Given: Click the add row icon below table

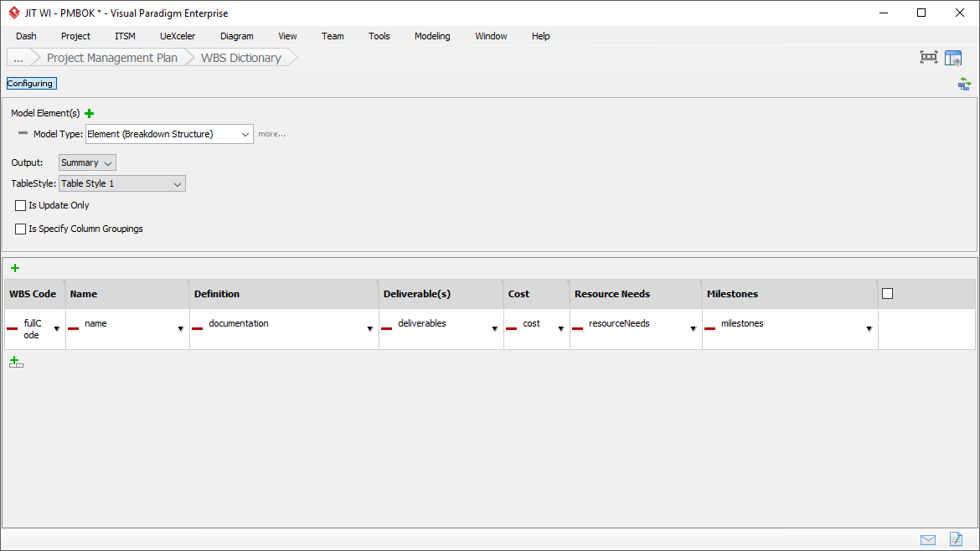Looking at the screenshot, I should (x=16, y=363).
